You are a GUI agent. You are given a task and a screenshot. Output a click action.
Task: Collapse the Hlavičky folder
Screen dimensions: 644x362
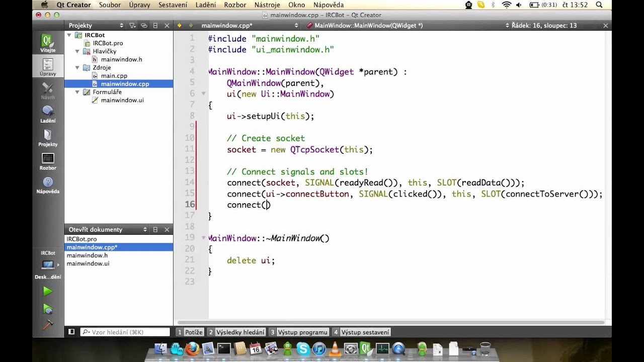pos(77,51)
